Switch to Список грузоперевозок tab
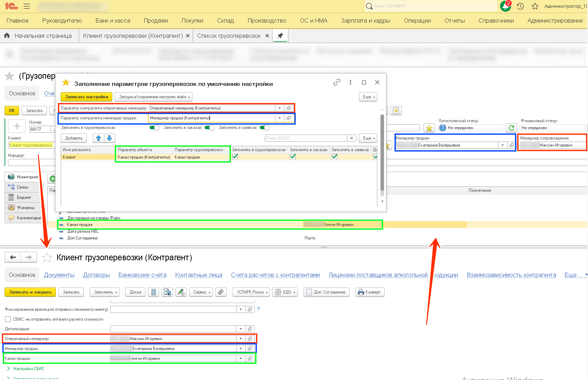588x380 pixels. [229, 36]
